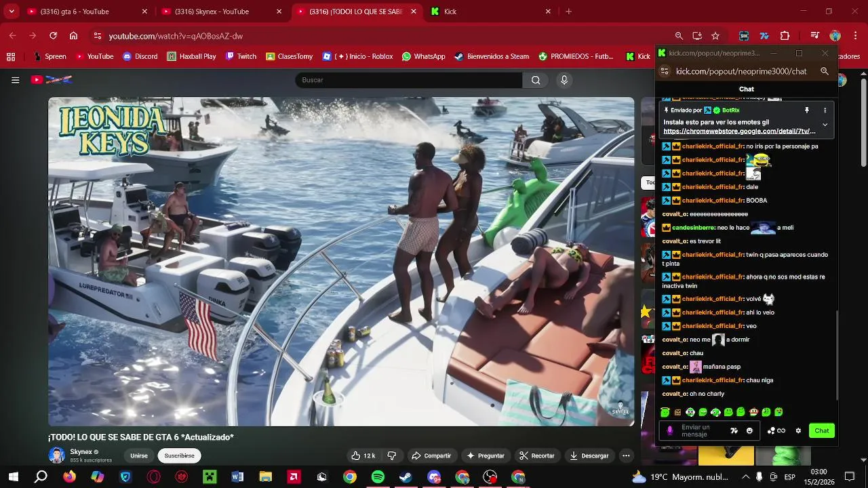The height and width of the screenshot is (488, 868).
Task: Send message with green Chat button
Action: coord(822,430)
